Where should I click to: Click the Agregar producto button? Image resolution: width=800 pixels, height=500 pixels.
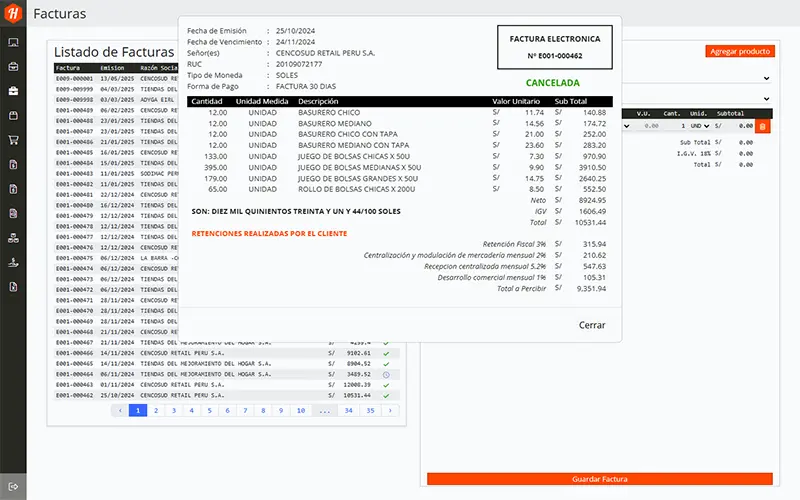tap(739, 51)
